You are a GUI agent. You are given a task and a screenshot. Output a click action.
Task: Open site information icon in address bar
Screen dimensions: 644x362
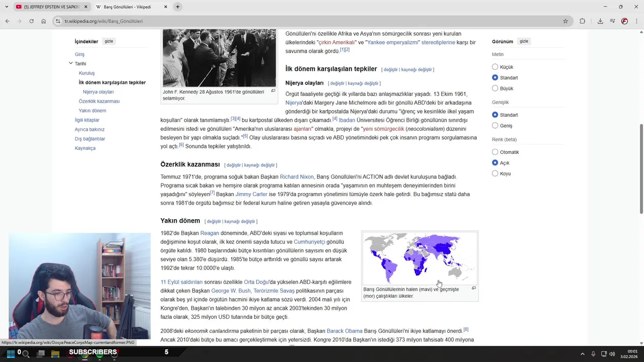pyautogui.click(x=58, y=21)
